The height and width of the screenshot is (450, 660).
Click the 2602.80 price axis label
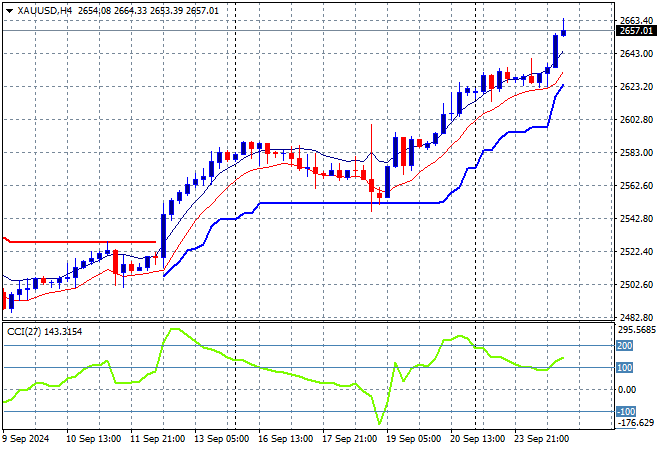tap(636, 120)
